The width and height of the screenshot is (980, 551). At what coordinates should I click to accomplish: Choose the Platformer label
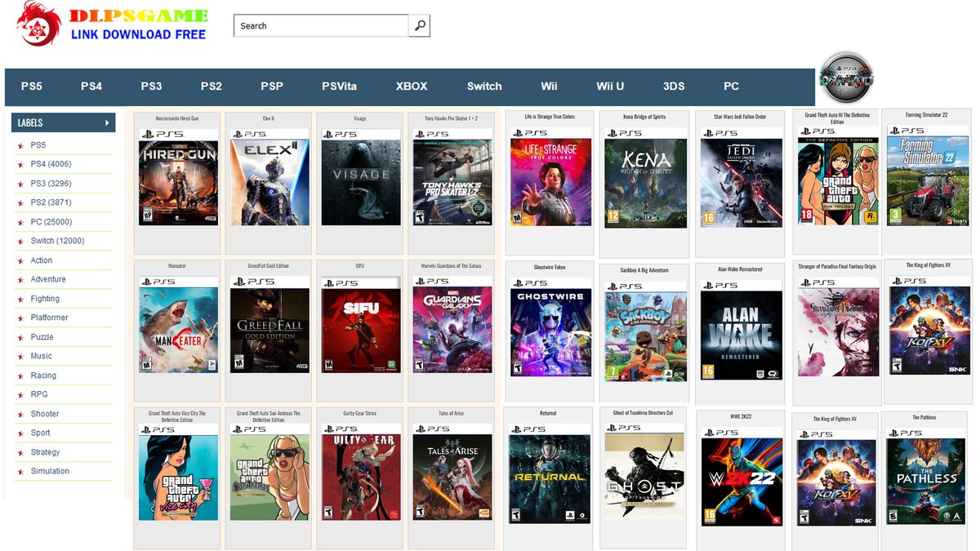[x=50, y=318]
